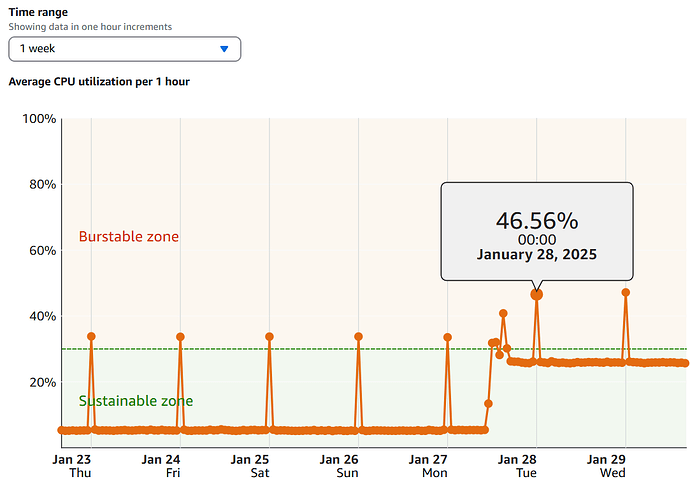Click the Jan 26 Sun x-axis label
Image resolution: width=690 pixels, height=479 pixels.
click(339, 466)
